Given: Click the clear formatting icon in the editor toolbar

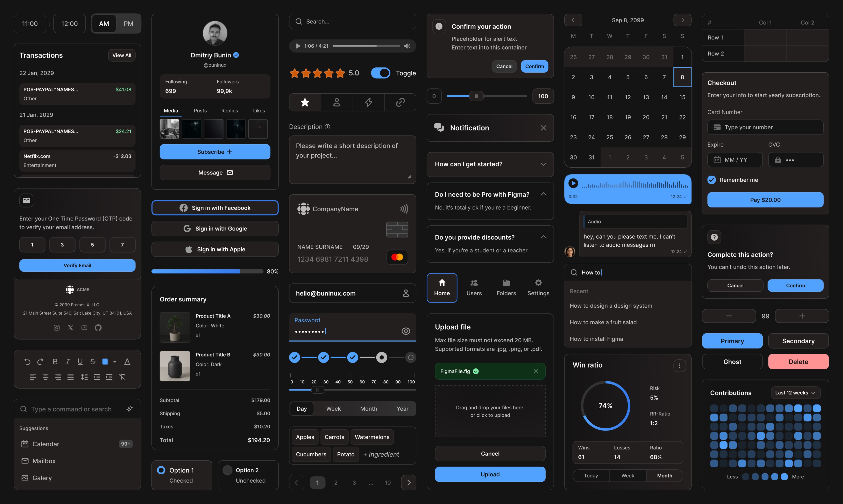Looking at the screenshot, I should [x=122, y=377].
